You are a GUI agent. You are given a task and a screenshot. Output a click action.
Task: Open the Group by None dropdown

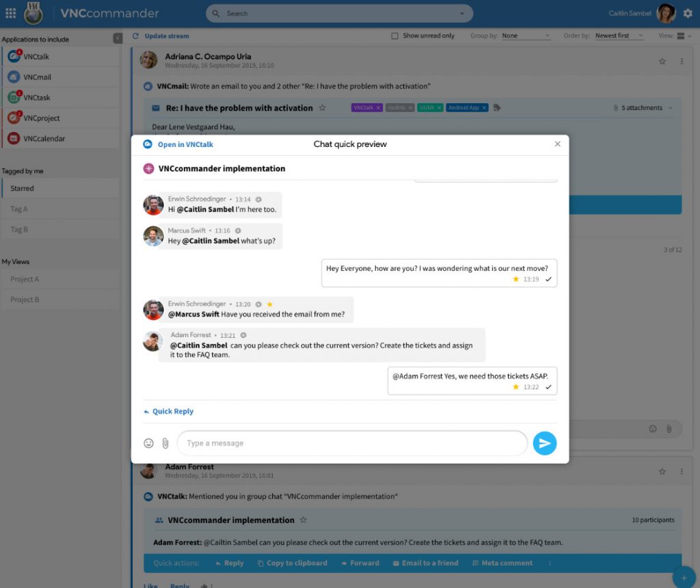pyautogui.click(x=526, y=36)
